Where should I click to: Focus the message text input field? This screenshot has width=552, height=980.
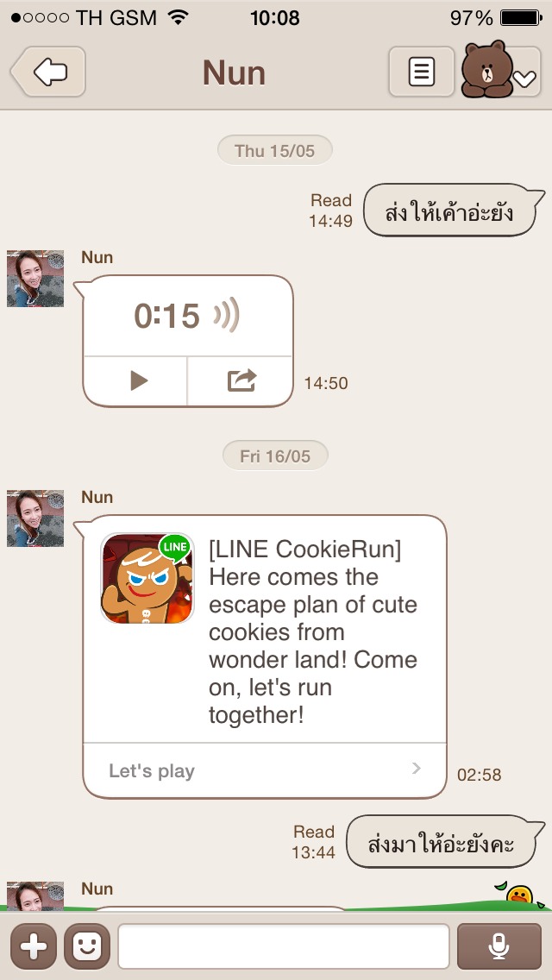[x=284, y=946]
